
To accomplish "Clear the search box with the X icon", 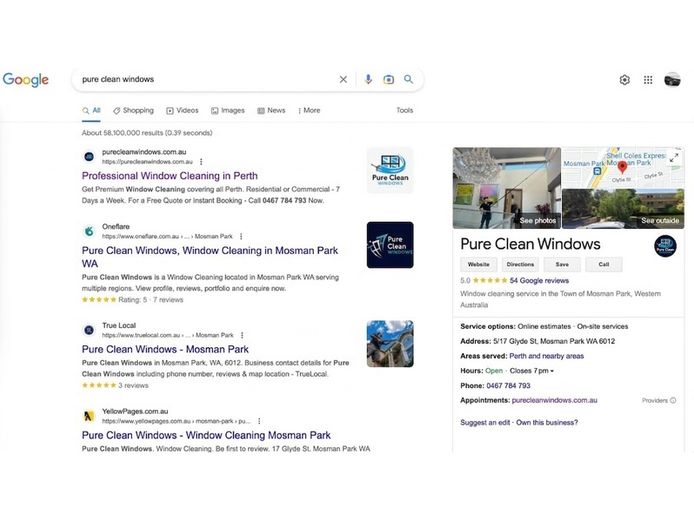I will tap(343, 80).
